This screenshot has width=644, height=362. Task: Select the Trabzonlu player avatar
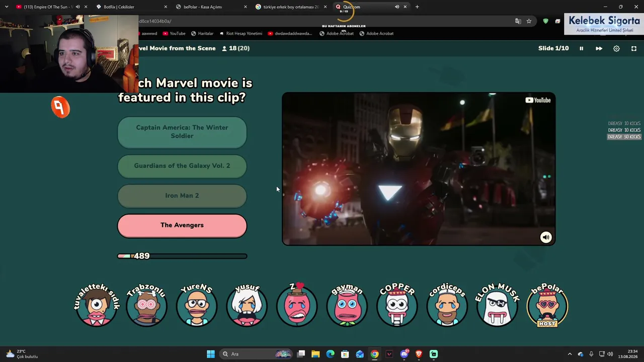tap(146, 305)
